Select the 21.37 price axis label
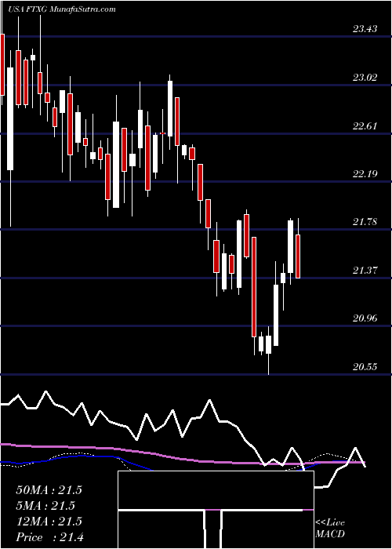This screenshot has height=549, width=392. coord(365,271)
